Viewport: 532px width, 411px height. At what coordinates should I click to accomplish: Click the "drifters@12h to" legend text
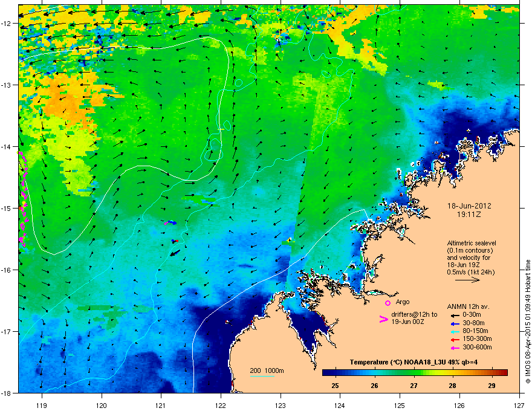coord(414,314)
